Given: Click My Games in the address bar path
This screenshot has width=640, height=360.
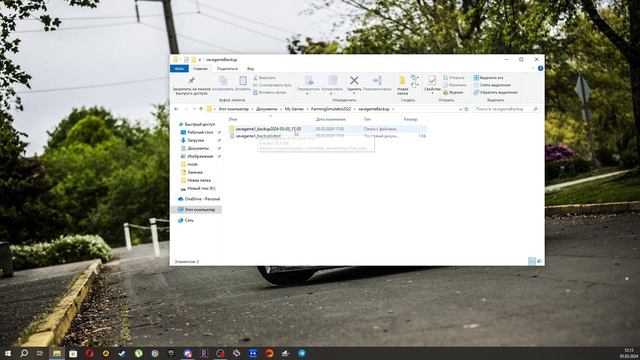Looking at the screenshot, I should tap(294, 109).
